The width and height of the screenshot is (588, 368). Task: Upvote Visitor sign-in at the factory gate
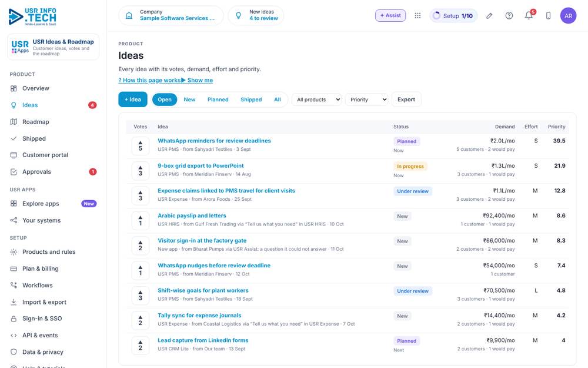click(141, 245)
